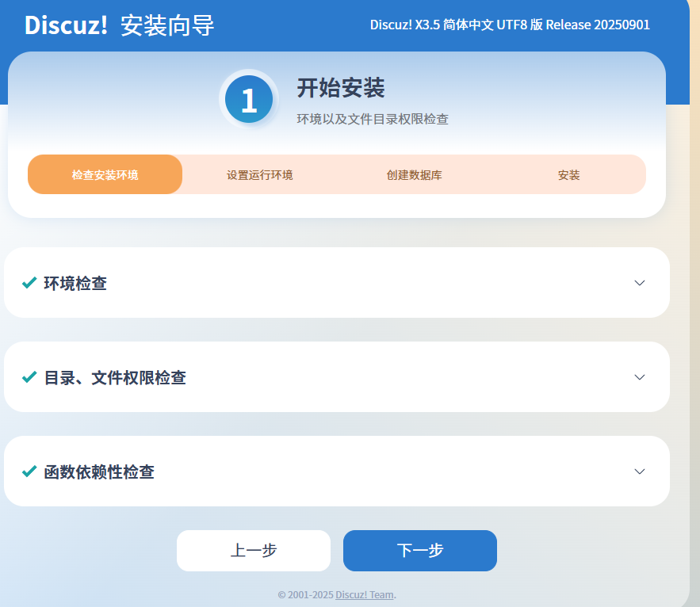Open the Discuz! Team footer link
700x607 pixels.
(365, 595)
